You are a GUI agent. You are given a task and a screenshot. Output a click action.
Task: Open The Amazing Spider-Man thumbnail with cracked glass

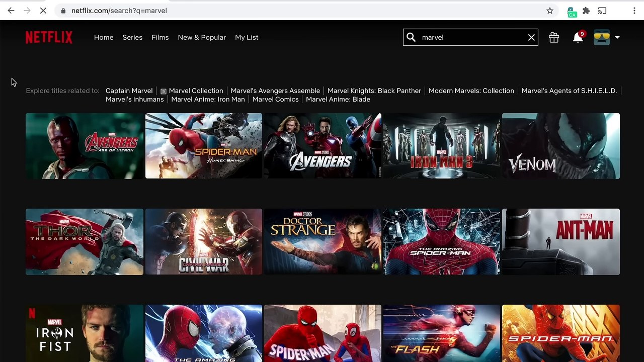click(x=442, y=242)
